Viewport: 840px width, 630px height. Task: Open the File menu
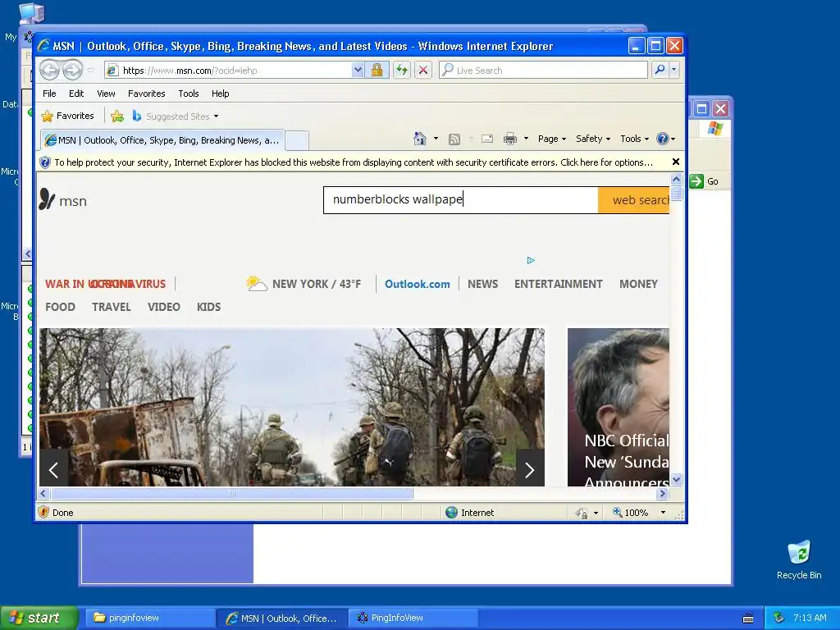pos(49,94)
